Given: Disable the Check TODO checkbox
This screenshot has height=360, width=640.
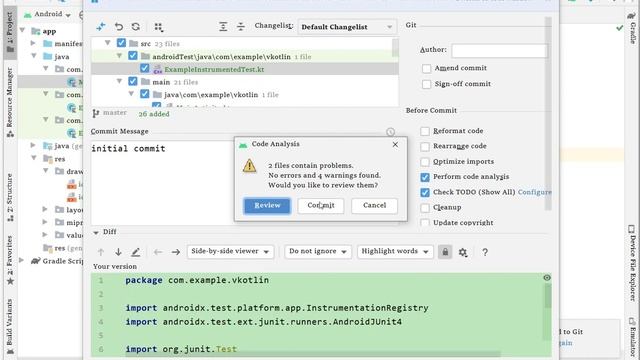Looking at the screenshot, I should click(x=425, y=193).
